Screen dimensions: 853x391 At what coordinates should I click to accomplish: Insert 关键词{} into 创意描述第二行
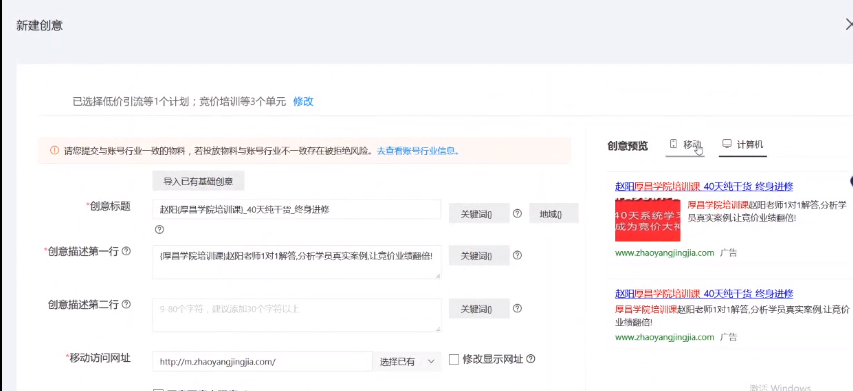tap(479, 309)
